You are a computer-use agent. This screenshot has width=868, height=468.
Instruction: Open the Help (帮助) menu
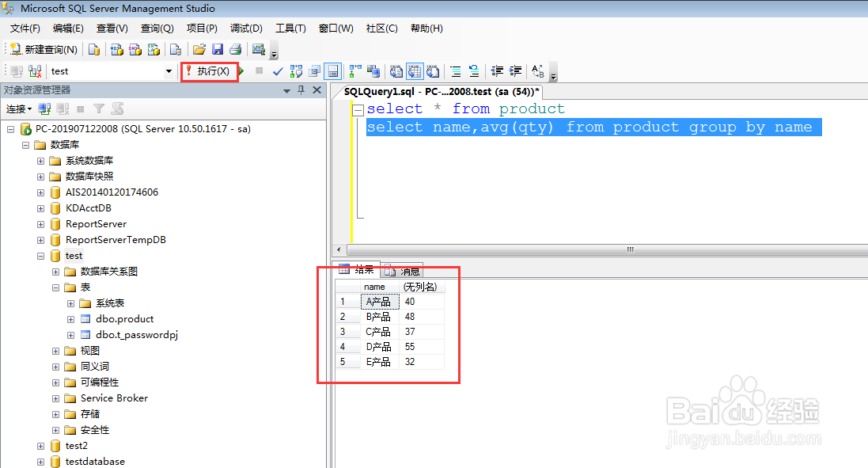tap(426, 29)
